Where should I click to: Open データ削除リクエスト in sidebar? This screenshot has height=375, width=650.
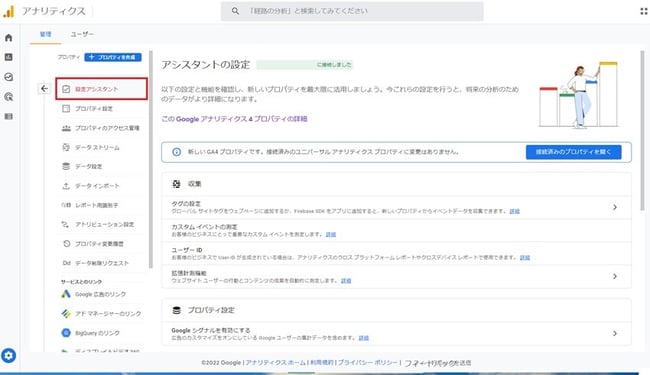pos(102,263)
